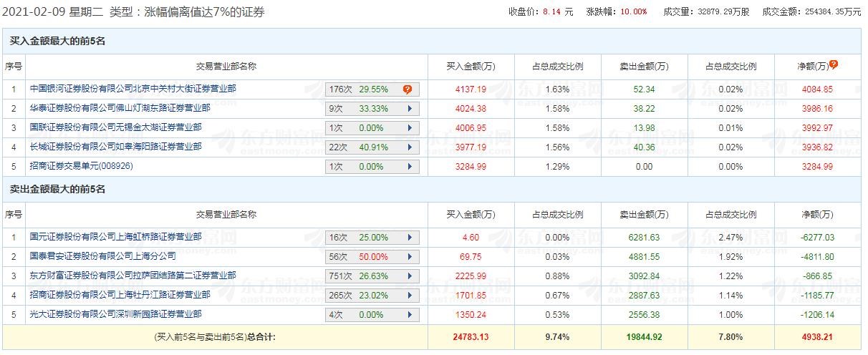Image resolution: width=868 pixels, height=355 pixels.
Task: Click arrow icon in 东方财富证券 751次 stats box
Action: click(x=410, y=276)
